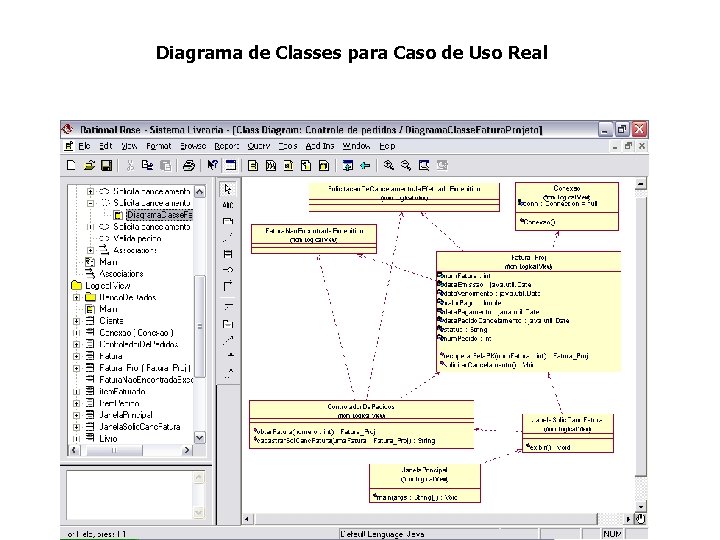The height and width of the screenshot is (540, 720).
Task: Click the Browse Parent toolbar icon
Action: pos(348,165)
